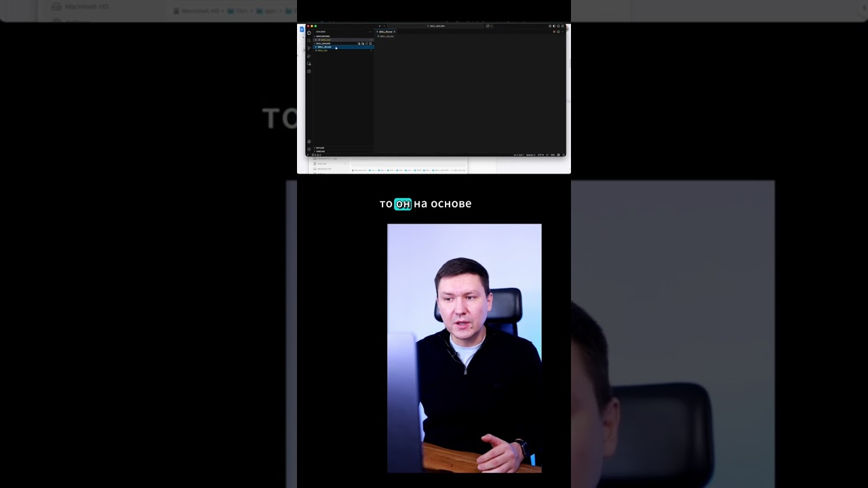
Task: Open the errors and warnings status entry
Action: (x=316, y=155)
